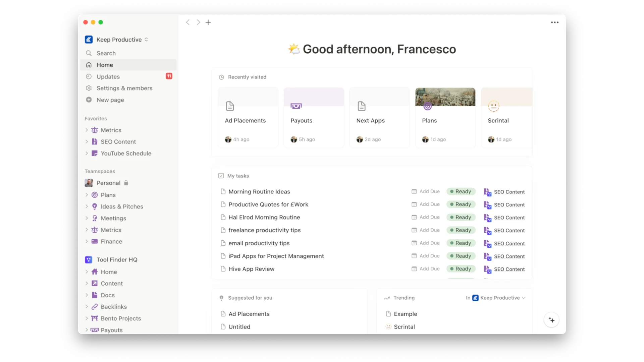Click Add Due on Morning Routine Ideas
Viewport: 644px width, 362px height.
click(x=425, y=191)
